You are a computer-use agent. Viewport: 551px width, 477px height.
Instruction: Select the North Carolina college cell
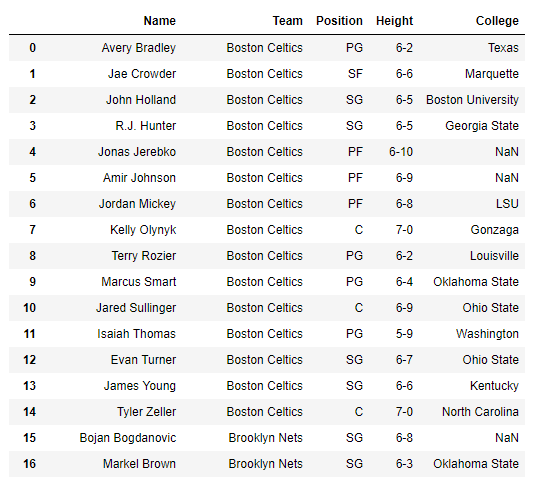(x=480, y=412)
